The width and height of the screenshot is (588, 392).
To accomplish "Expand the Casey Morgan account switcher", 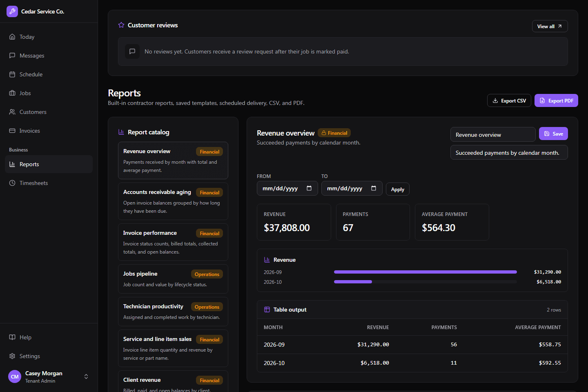I will tap(86, 376).
